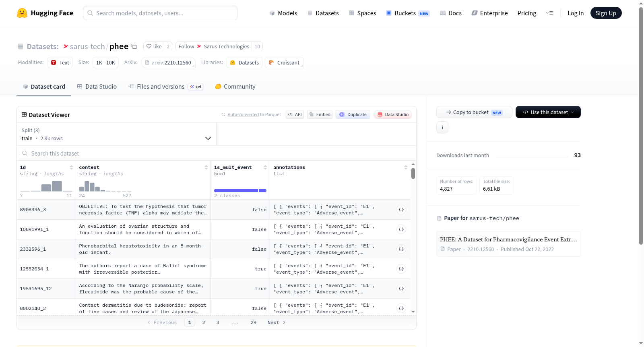644x347 pixels.
Task: Click Copy to bucket
Action: point(474,112)
